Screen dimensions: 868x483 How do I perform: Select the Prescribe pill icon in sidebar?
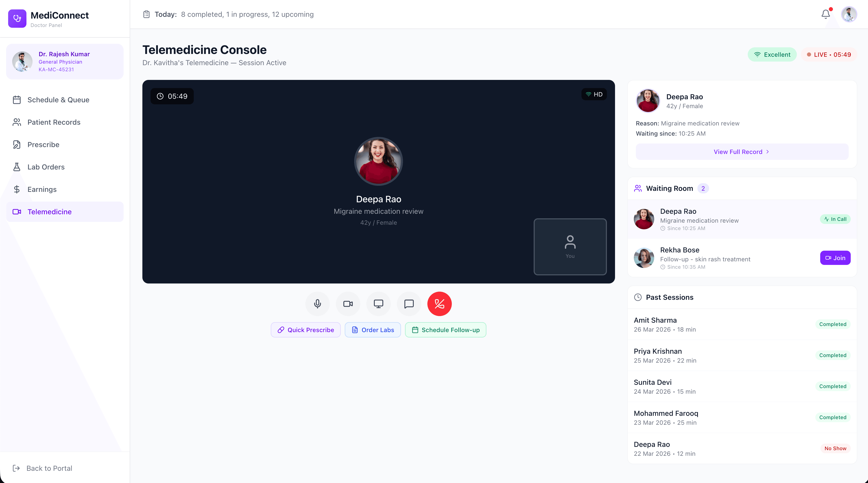tap(17, 144)
